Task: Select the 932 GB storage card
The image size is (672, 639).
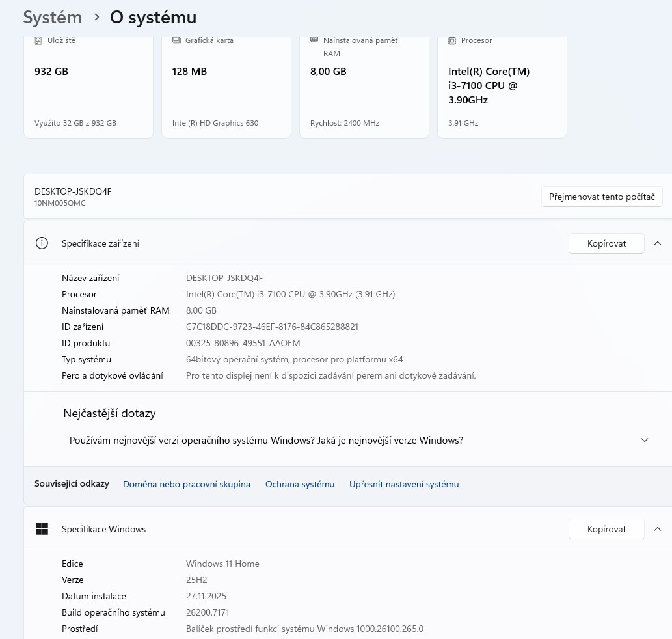Action: pyautogui.click(x=88, y=85)
